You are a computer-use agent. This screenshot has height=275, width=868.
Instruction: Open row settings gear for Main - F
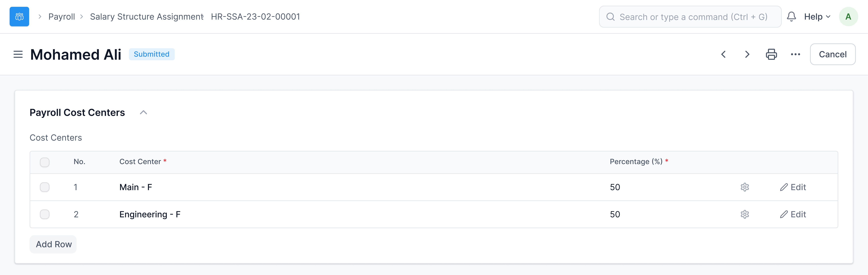tap(745, 187)
